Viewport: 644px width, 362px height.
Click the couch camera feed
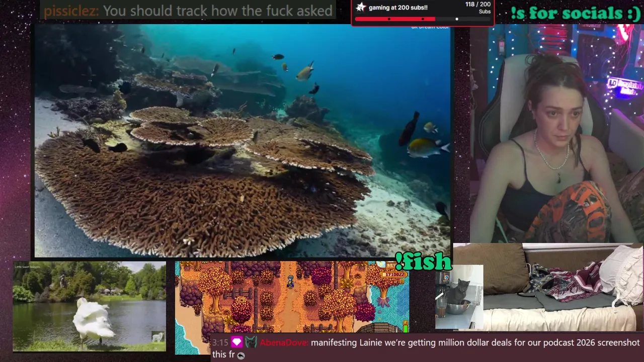(548, 288)
